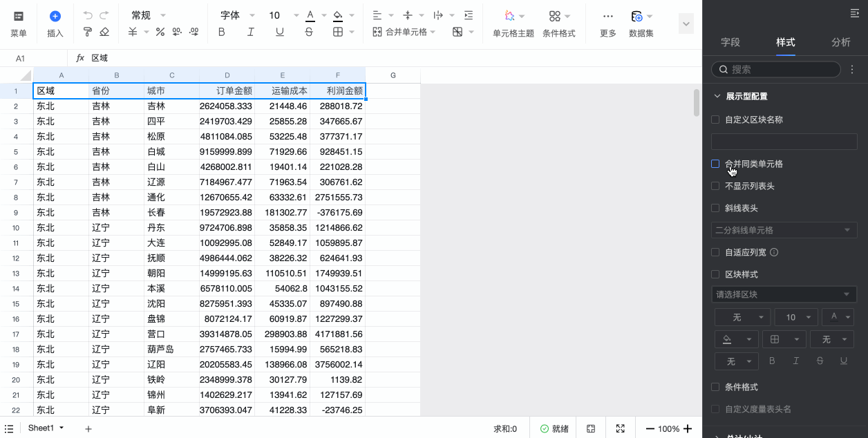Select the Sheet1 tab

pyautogui.click(x=46, y=428)
